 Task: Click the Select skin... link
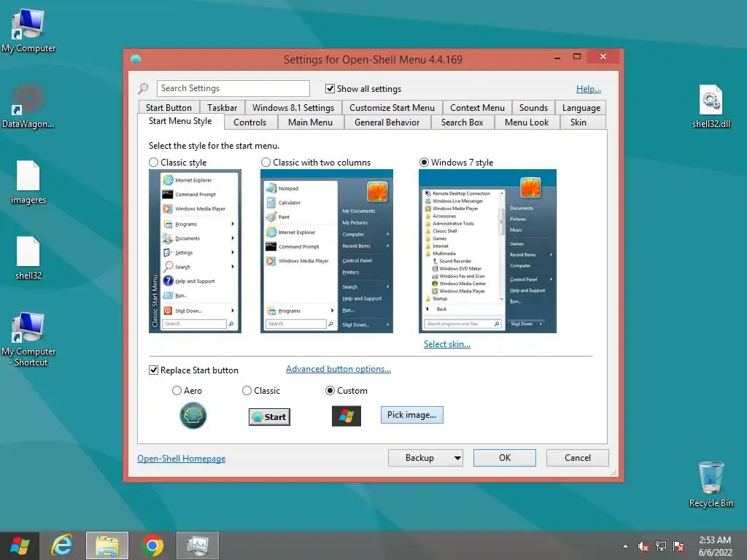point(447,344)
